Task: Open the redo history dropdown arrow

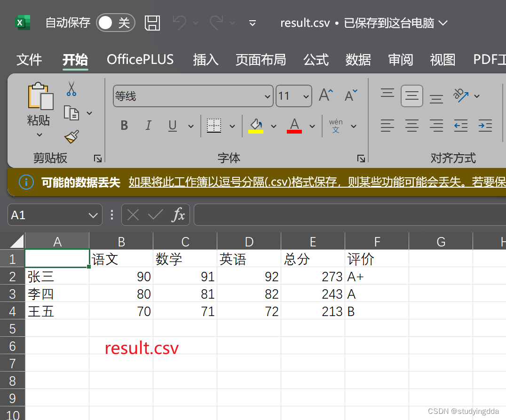Action: click(x=232, y=23)
